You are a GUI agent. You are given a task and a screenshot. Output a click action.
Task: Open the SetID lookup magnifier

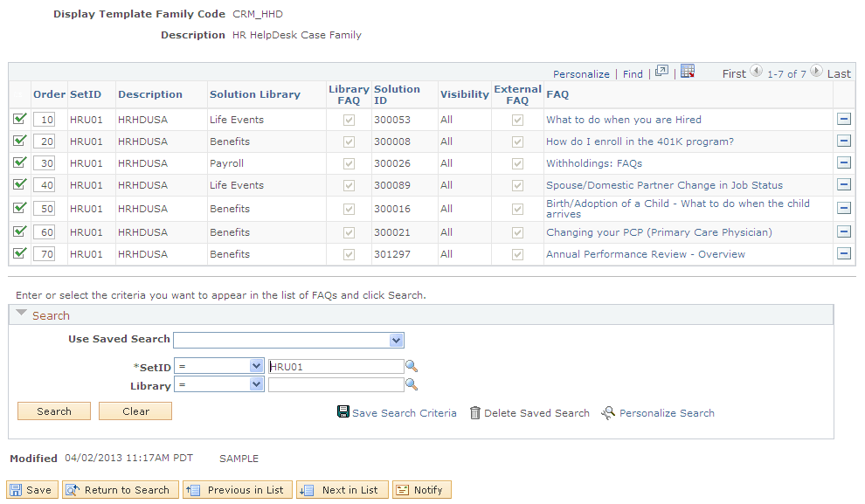tap(411, 366)
